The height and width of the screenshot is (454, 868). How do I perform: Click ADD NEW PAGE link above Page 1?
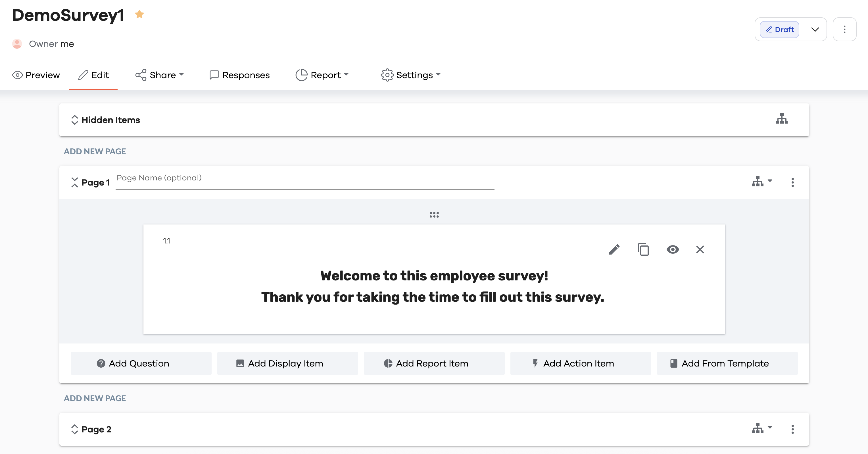point(95,151)
